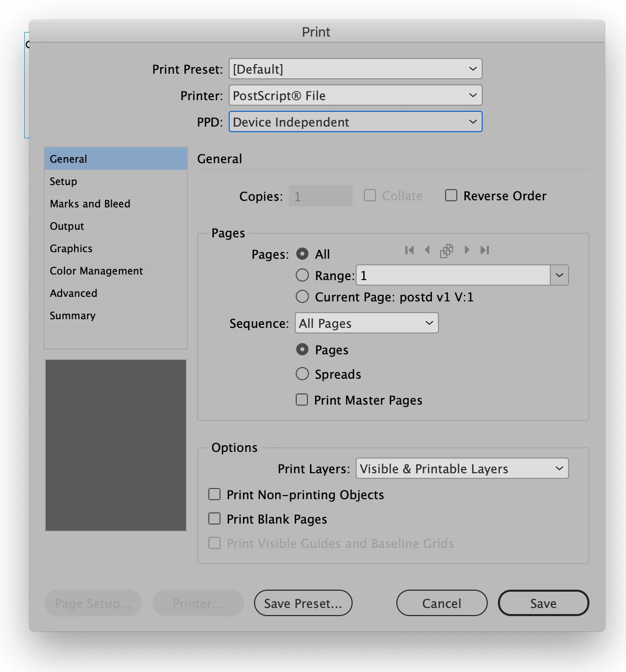Go to first spread navigation icon
626x672 pixels.
[410, 250]
